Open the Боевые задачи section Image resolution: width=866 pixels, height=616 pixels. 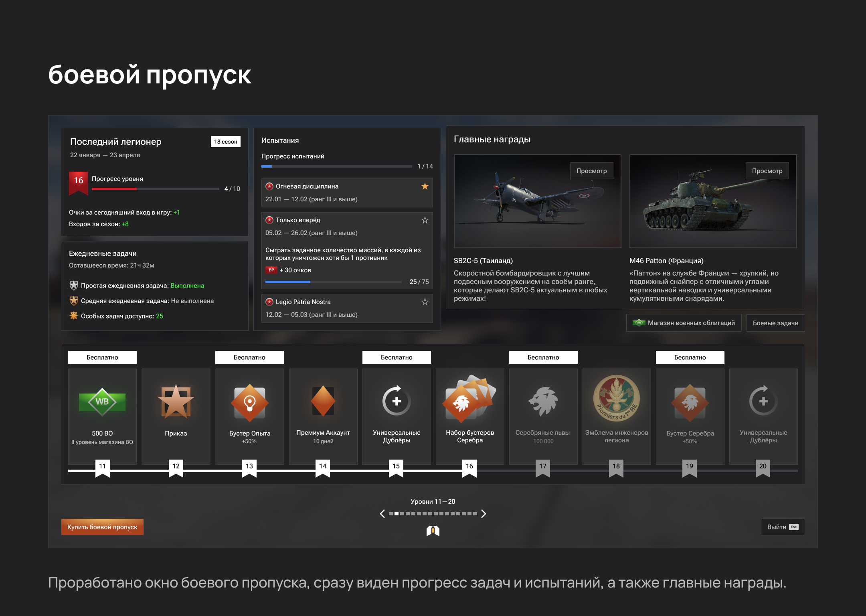775,323
